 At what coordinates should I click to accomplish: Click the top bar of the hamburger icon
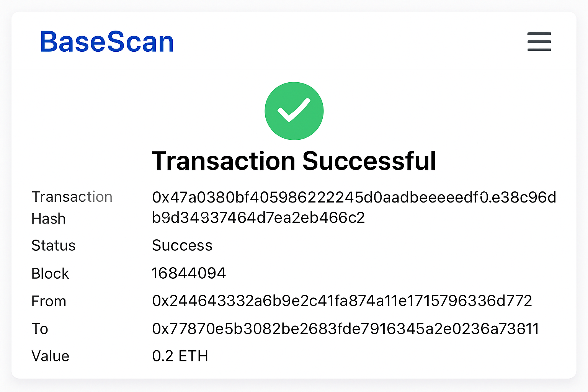click(x=539, y=34)
